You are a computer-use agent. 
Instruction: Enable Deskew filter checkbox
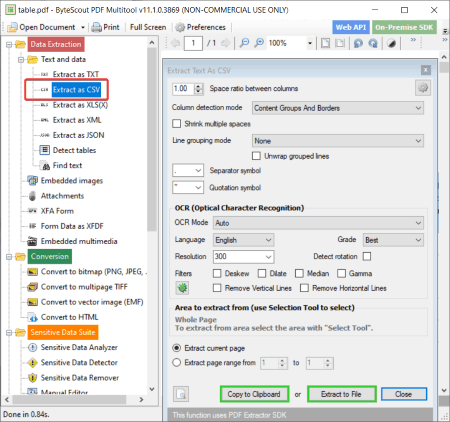coord(217,273)
